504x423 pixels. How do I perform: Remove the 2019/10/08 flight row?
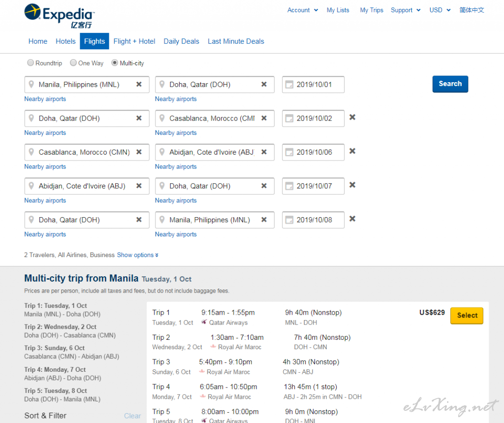pyautogui.click(x=352, y=219)
